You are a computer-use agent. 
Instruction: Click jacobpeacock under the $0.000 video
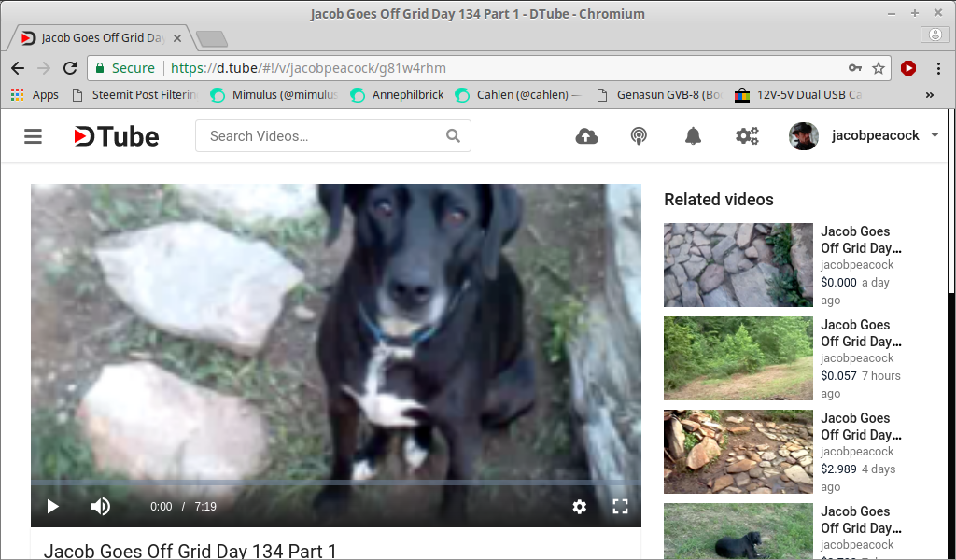(x=857, y=264)
